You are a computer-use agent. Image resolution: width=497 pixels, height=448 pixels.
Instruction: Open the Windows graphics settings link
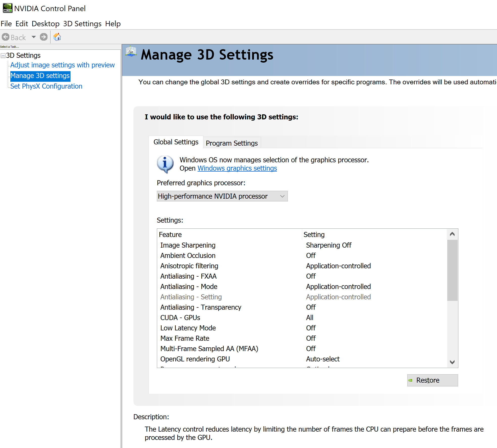pyautogui.click(x=237, y=168)
